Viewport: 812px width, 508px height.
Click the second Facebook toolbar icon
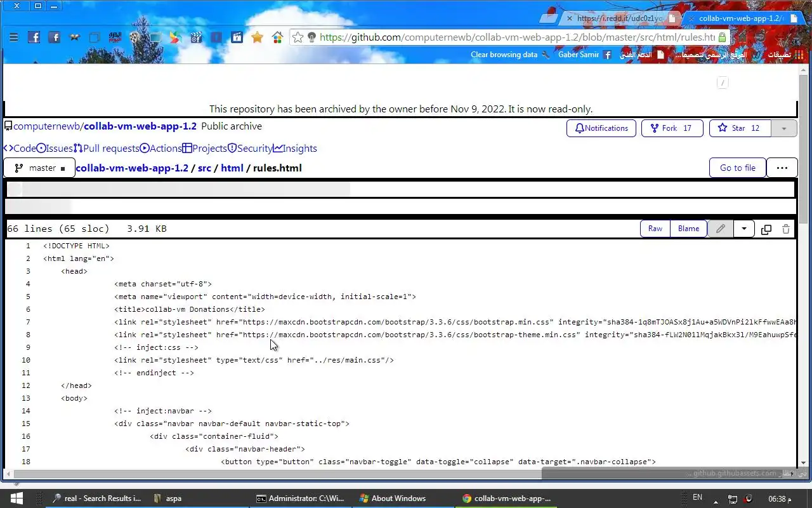54,37
